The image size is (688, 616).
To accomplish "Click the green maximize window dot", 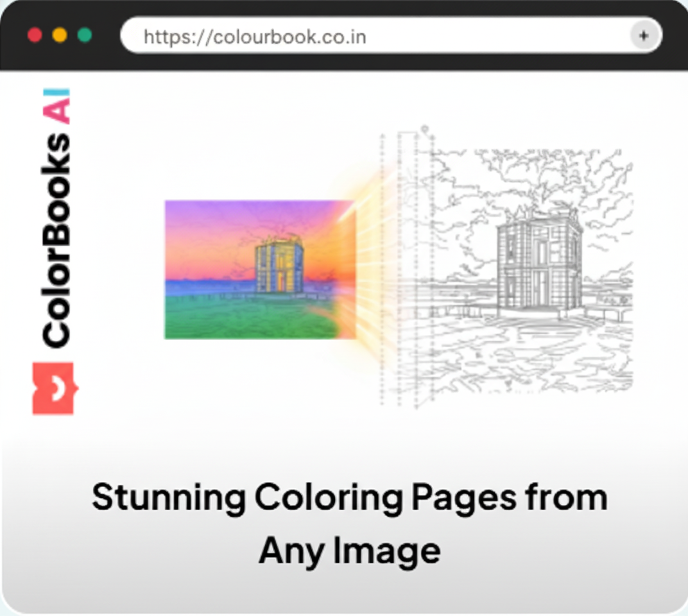I will (85, 35).
